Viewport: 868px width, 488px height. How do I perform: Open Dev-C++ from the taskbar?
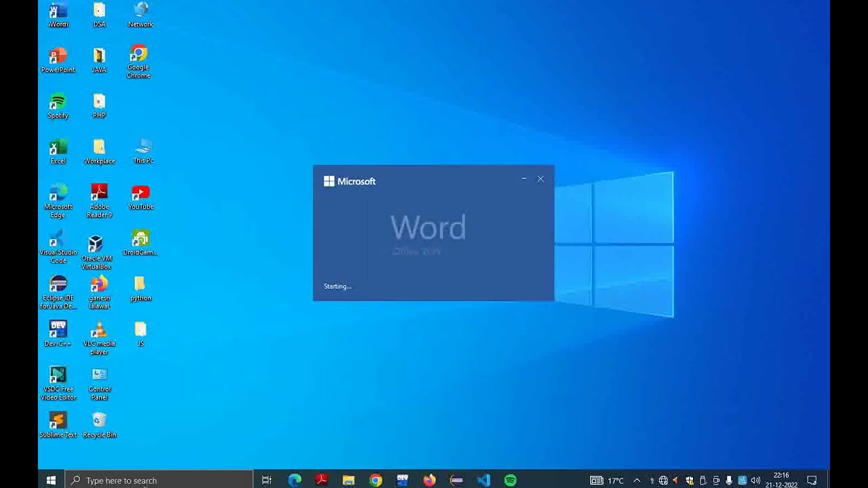(402, 480)
